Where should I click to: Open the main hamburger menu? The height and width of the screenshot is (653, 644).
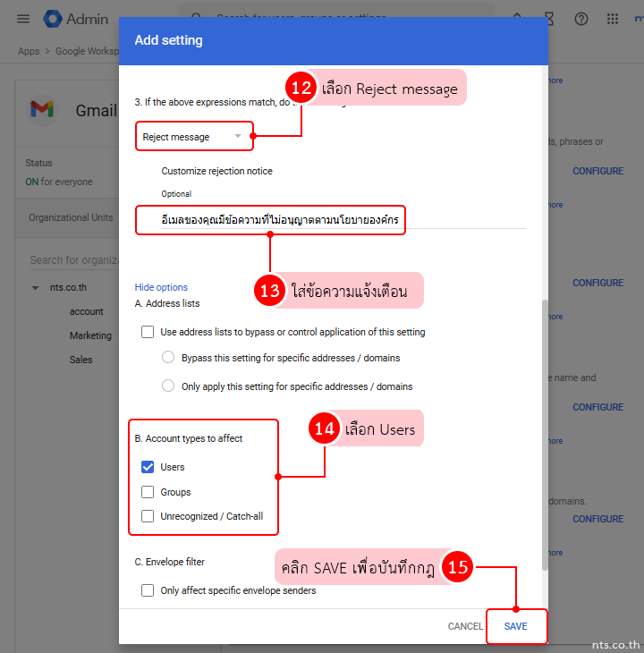click(23, 19)
